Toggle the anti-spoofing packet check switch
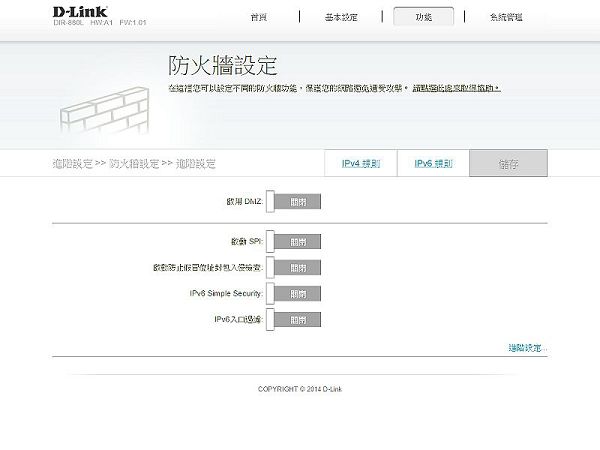Viewport: 600px width, 450px height. click(x=293, y=267)
